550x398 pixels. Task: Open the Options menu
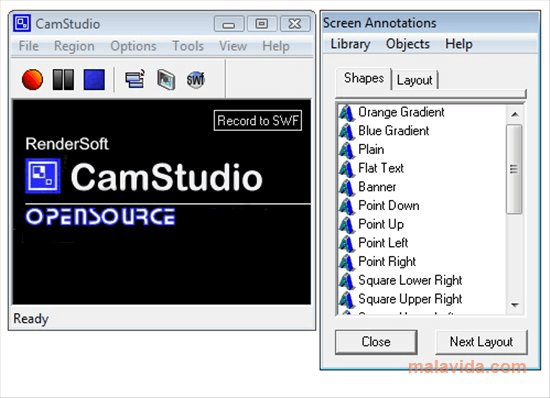coord(133,46)
